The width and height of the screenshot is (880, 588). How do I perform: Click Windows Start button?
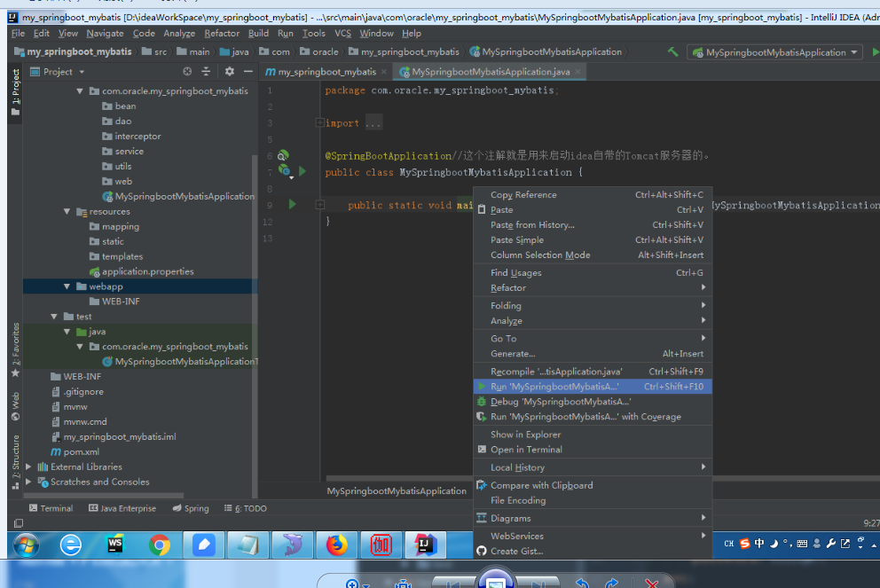(26, 545)
